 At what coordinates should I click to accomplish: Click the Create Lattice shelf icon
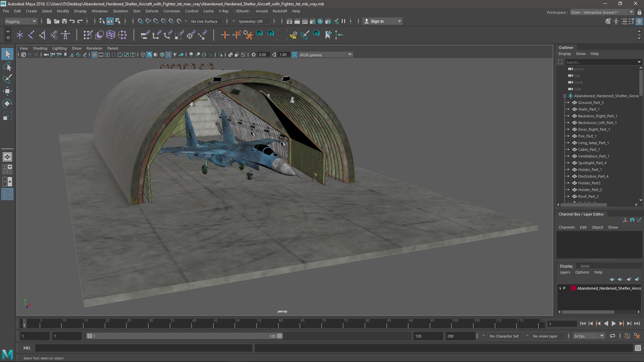pos(111,35)
